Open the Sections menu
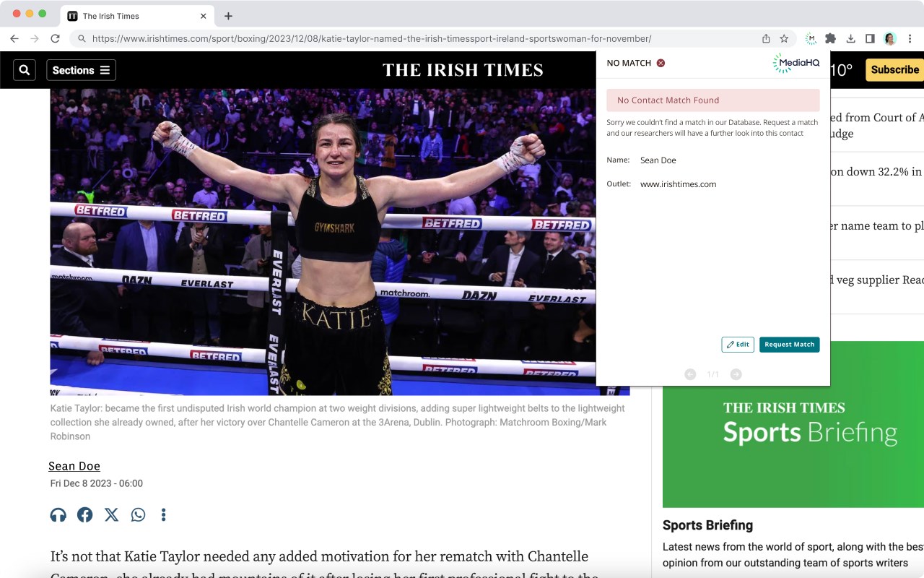 (81, 70)
